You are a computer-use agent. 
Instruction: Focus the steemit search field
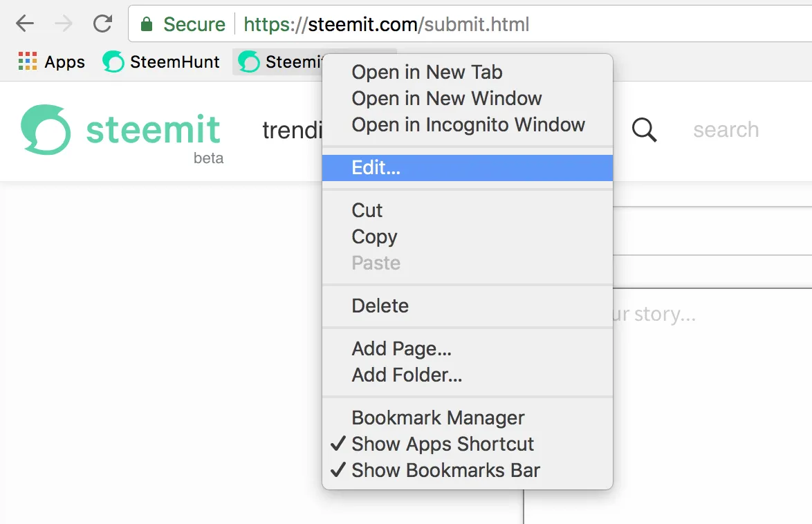[726, 129]
